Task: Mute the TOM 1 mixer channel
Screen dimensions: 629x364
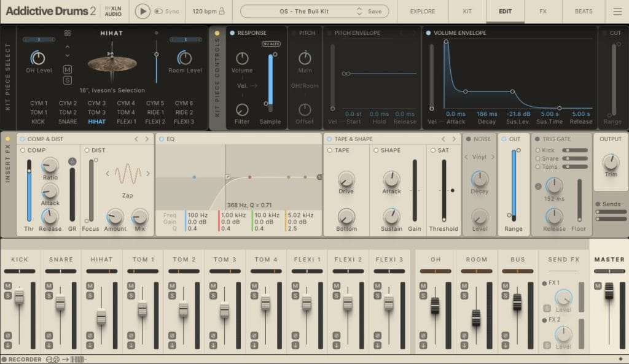Action: [131, 285]
